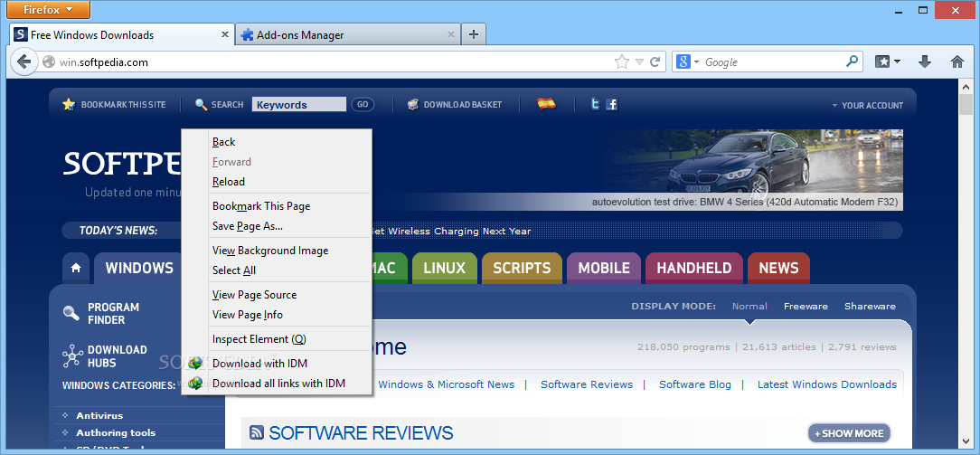Choose Download with IDM entry

pyautogui.click(x=277, y=363)
